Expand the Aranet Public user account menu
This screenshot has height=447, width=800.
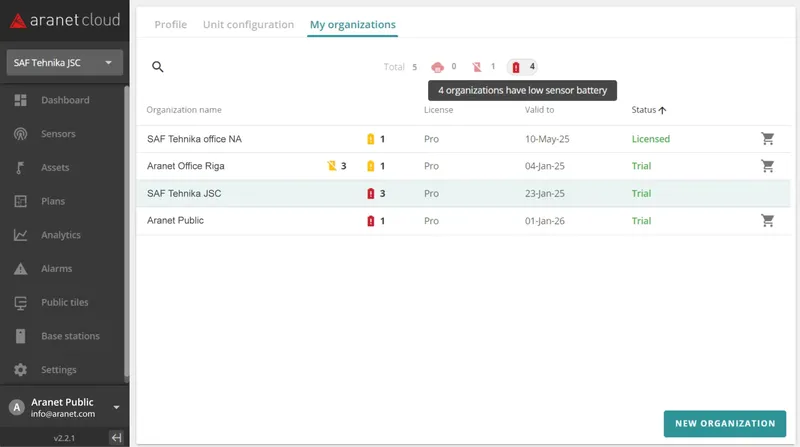coord(116,407)
